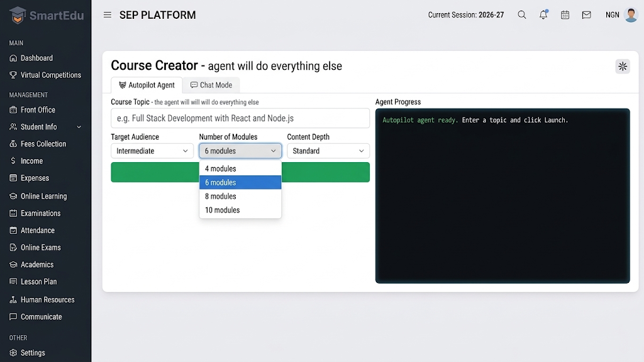Image resolution: width=644 pixels, height=362 pixels.
Task: Choose 6 modules from the list
Action: click(x=240, y=182)
